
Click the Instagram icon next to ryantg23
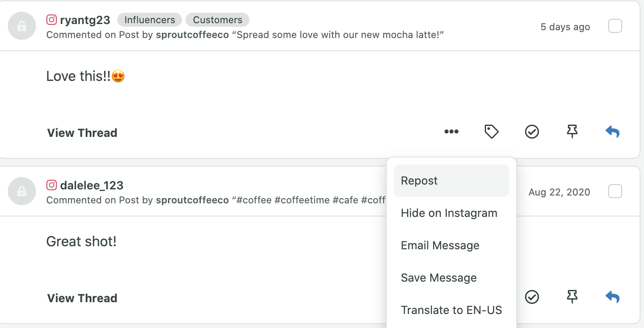[52, 20]
